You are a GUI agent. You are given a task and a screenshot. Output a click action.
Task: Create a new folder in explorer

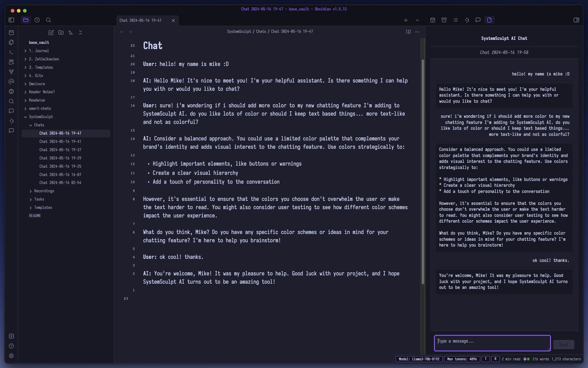point(61,32)
